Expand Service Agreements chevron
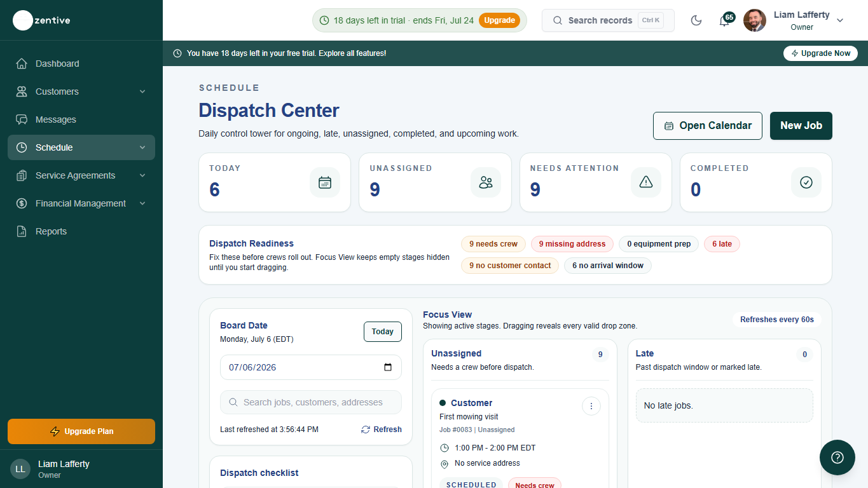 [142, 175]
